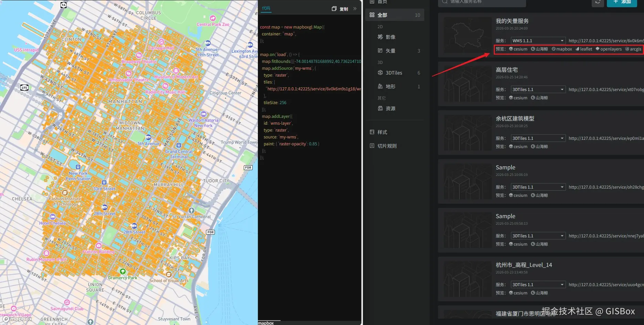Click the St. Vartan Cathedral marker icon

pyautogui.click(x=192, y=211)
